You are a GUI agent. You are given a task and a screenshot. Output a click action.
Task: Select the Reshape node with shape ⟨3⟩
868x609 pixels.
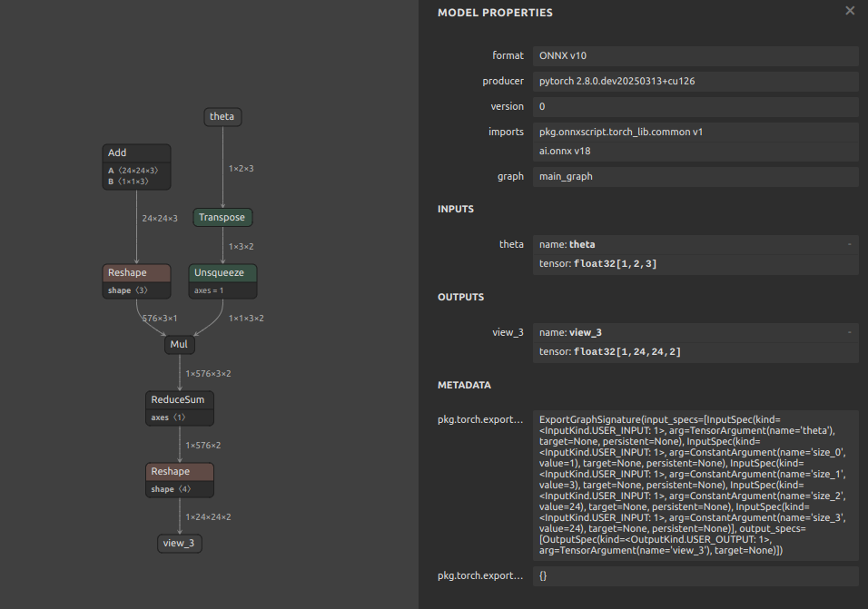point(137,272)
